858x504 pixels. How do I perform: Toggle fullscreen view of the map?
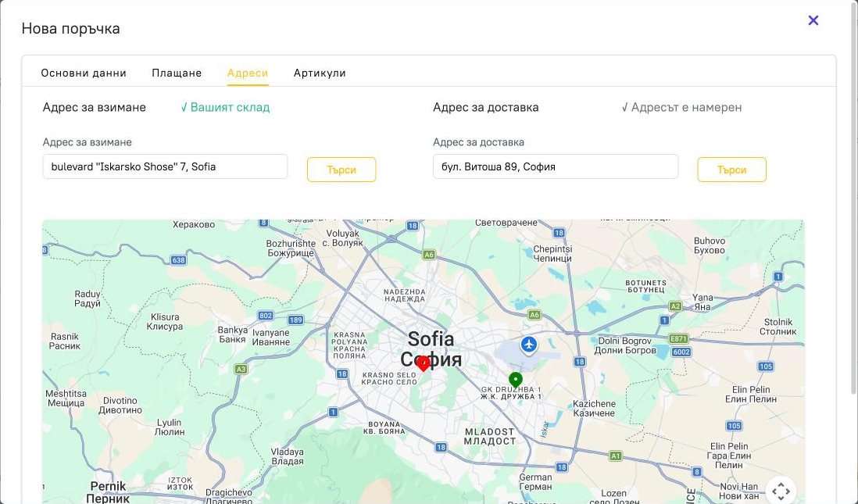click(x=781, y=490)
